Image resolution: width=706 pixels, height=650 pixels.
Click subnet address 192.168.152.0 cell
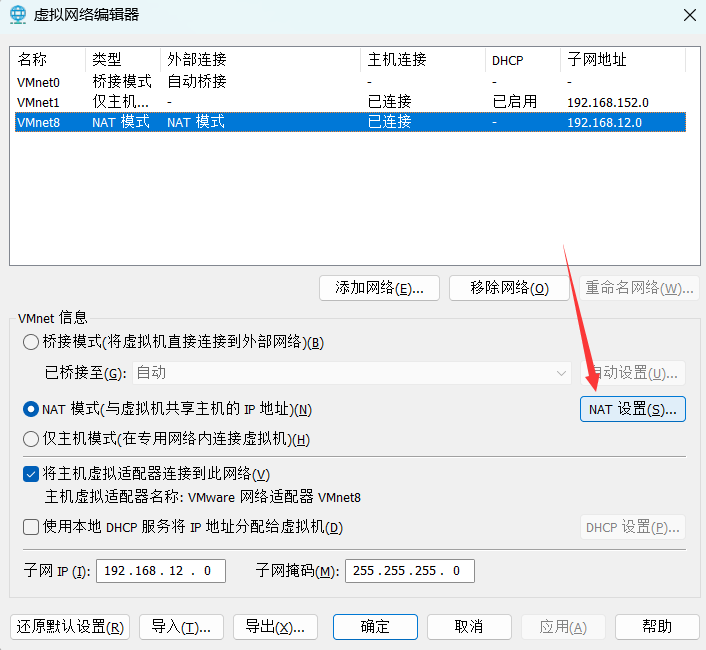(x=607, y=103)
